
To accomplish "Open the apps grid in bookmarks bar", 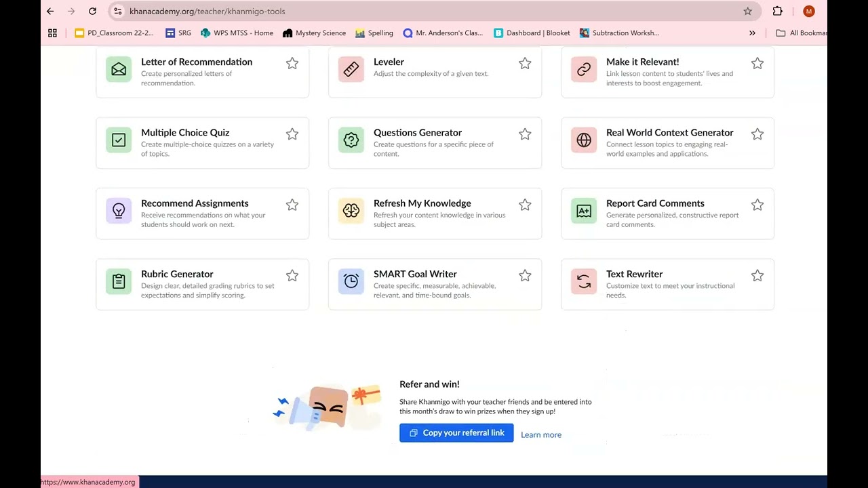I will (53, 33).
